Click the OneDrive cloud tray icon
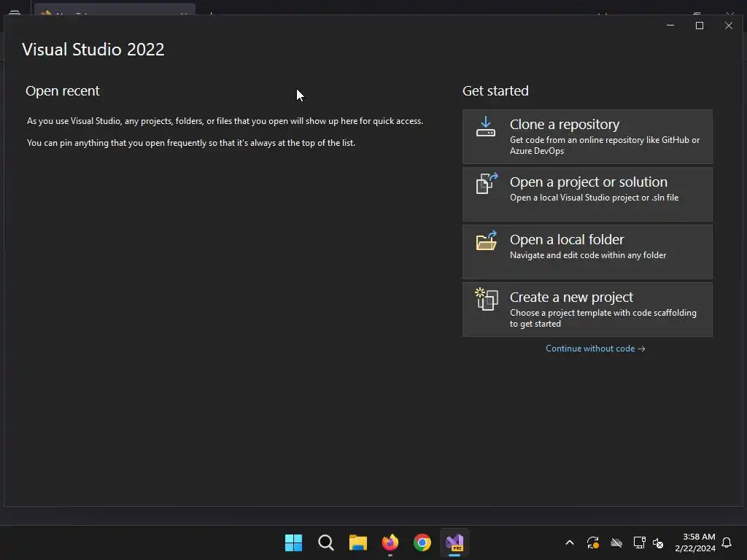 (616, 542)
